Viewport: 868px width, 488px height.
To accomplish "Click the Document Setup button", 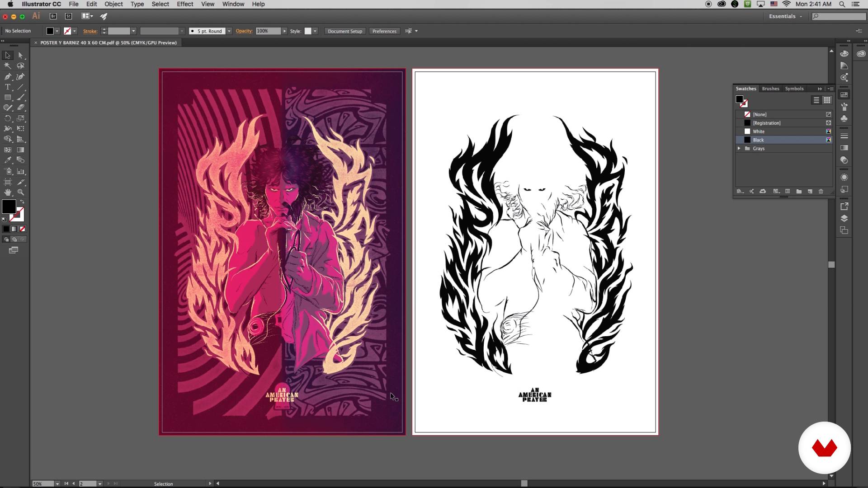I will (x=345, y=31).
